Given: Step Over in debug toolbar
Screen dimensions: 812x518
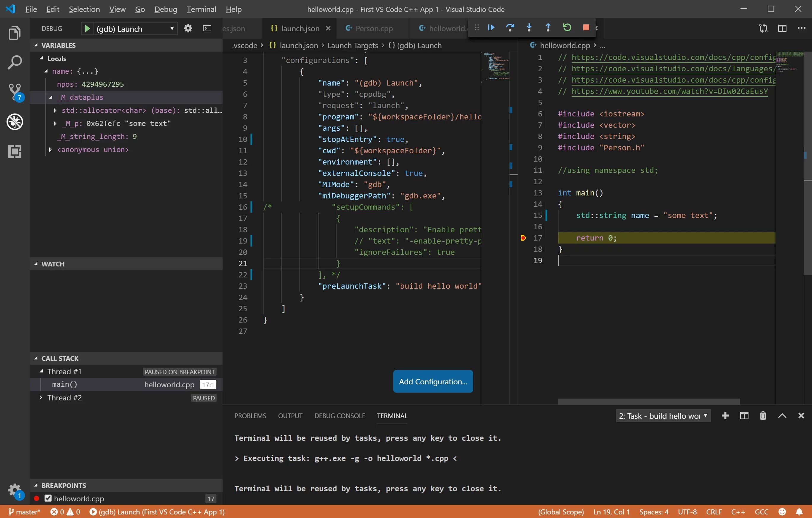Looking at the screenshot, I should pos(510,28).
